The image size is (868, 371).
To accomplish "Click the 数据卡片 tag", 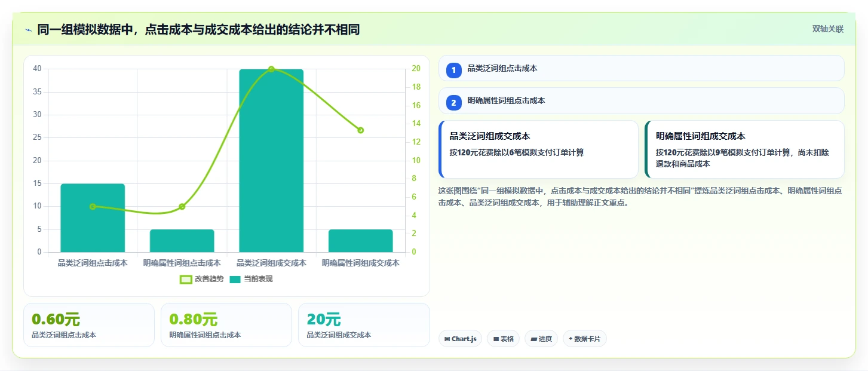I will click(584, 339).
